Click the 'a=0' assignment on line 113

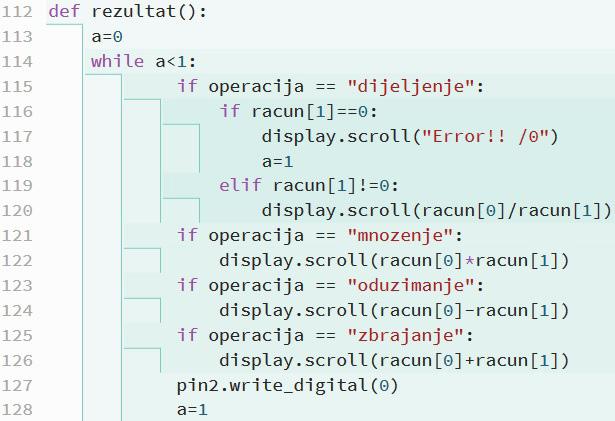pyautogui.click(x=107, y=36)
